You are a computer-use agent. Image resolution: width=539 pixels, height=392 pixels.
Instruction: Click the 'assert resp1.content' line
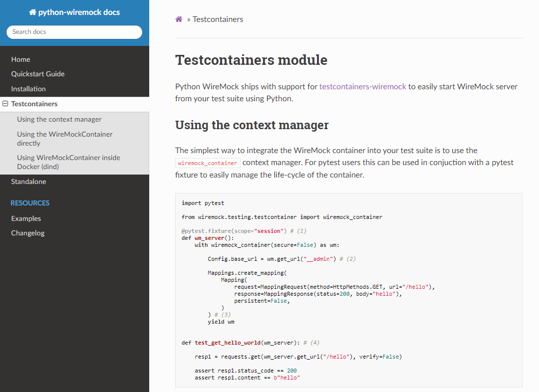point(247,378)
